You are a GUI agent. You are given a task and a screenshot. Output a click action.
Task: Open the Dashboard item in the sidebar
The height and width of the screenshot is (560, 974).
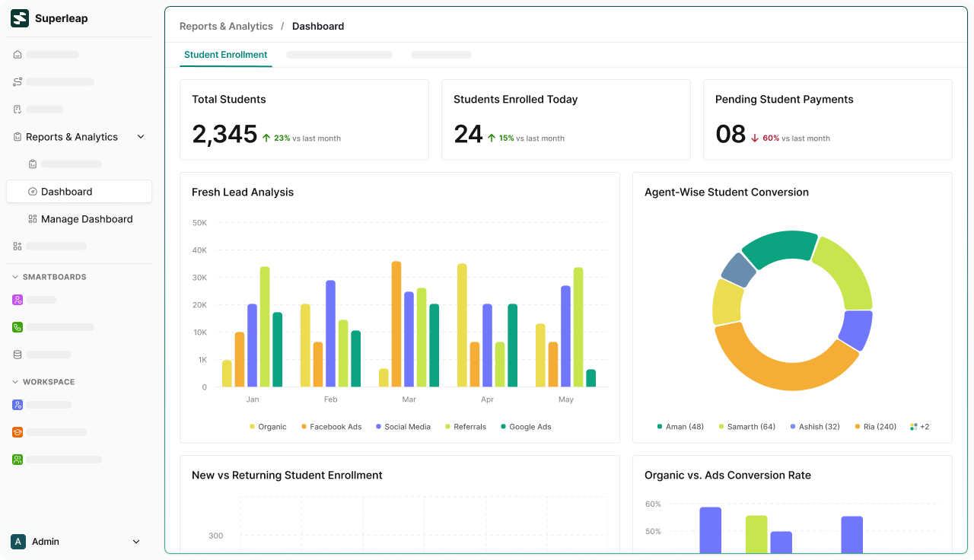[x=79, y=192]
